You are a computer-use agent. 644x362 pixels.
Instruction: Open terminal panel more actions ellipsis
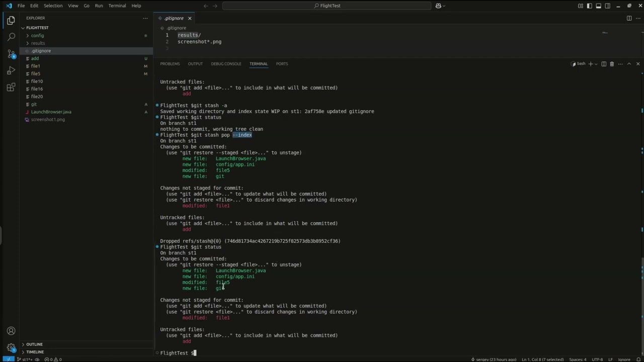[620, 64]
